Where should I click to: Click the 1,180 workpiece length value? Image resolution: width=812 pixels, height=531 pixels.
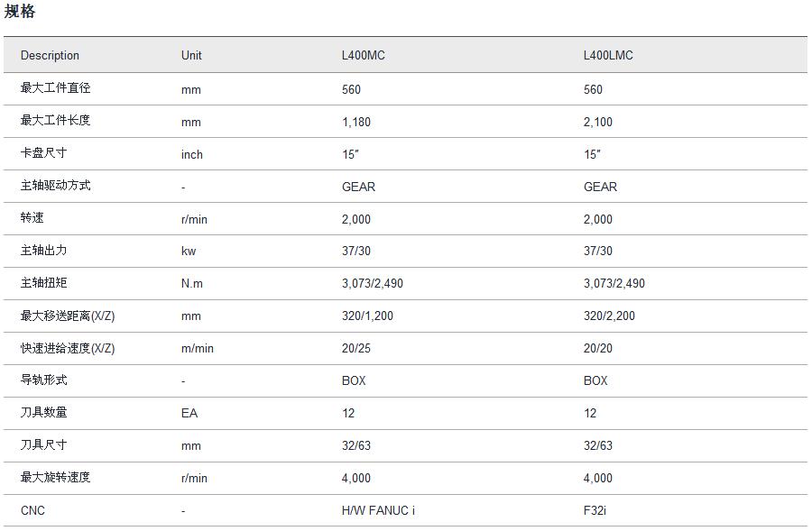coord(356,122)
